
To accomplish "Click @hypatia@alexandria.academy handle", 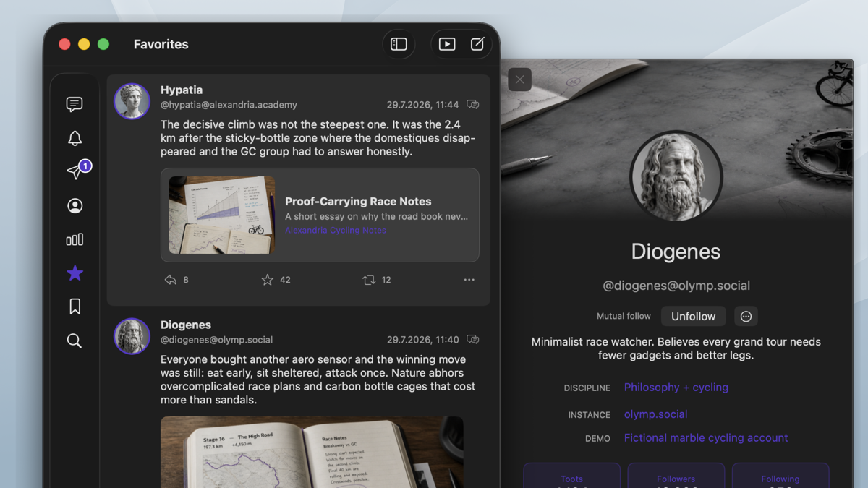I will pyautogui.click(x=229, y=105).
